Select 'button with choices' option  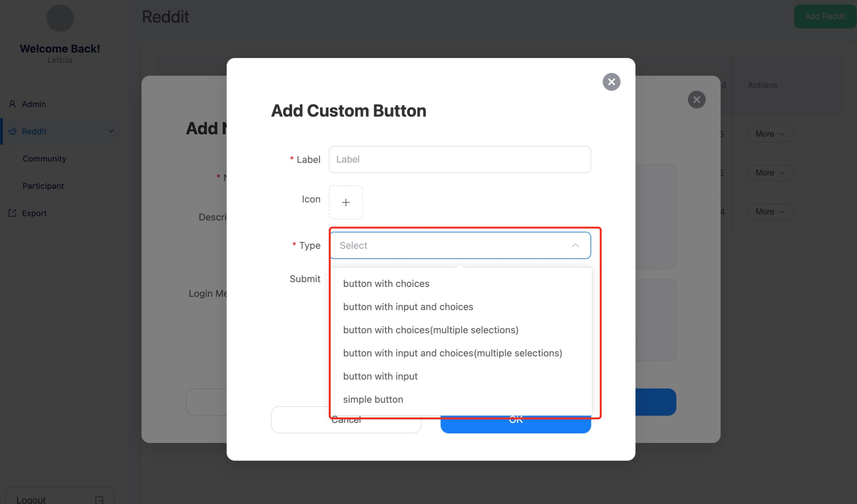tap(386, 283)
